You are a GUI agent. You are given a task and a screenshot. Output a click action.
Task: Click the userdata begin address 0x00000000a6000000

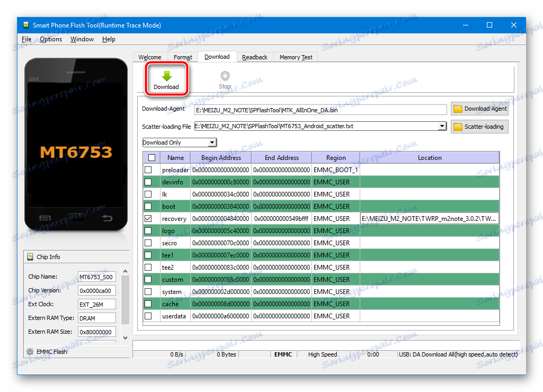[221, 316]
